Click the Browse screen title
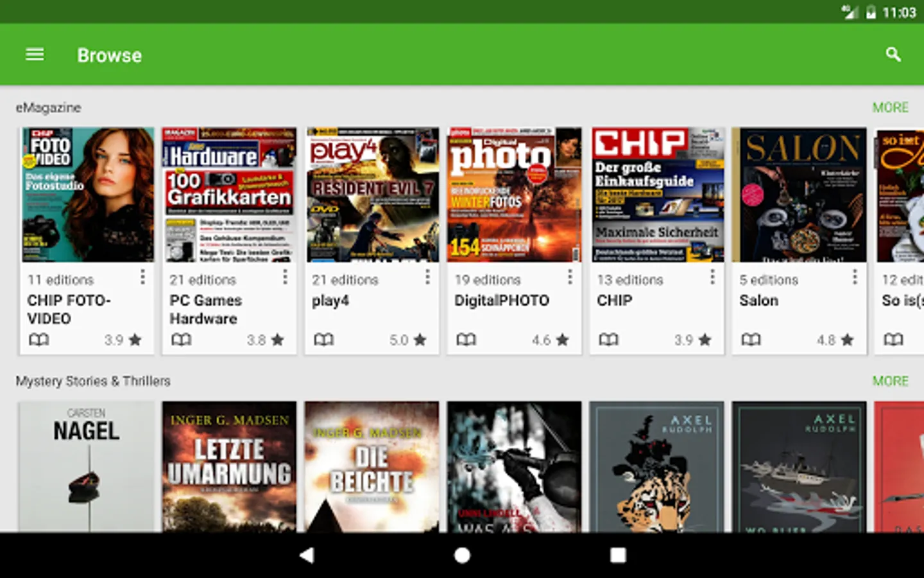Screen dimensions: 924x578 [x=110, y=55]
